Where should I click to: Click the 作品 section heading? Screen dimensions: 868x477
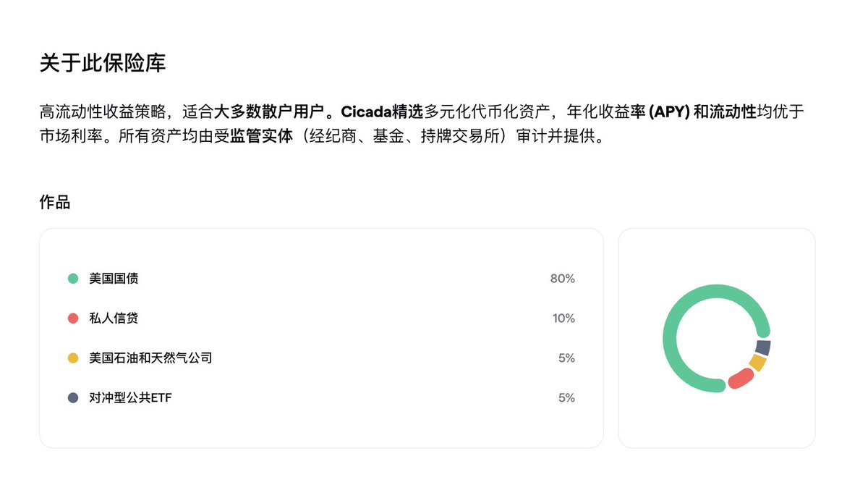(55, 203)
